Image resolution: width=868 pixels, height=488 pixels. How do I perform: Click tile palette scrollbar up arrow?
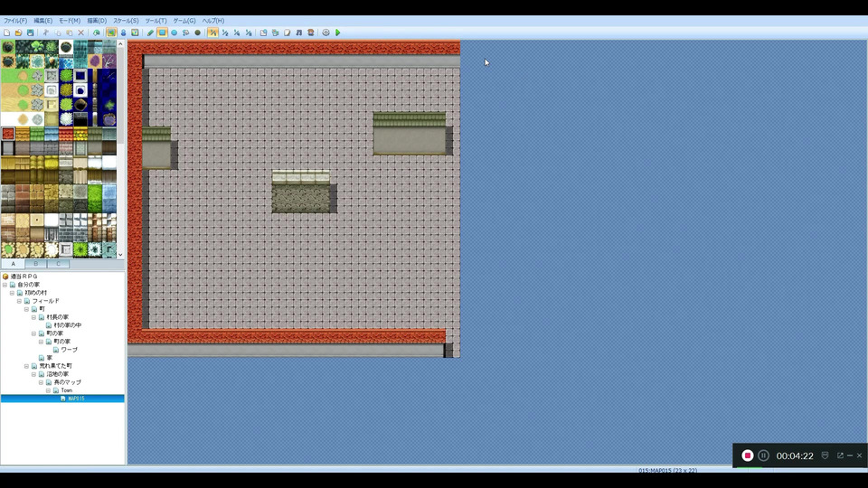[x=120, y=44]
